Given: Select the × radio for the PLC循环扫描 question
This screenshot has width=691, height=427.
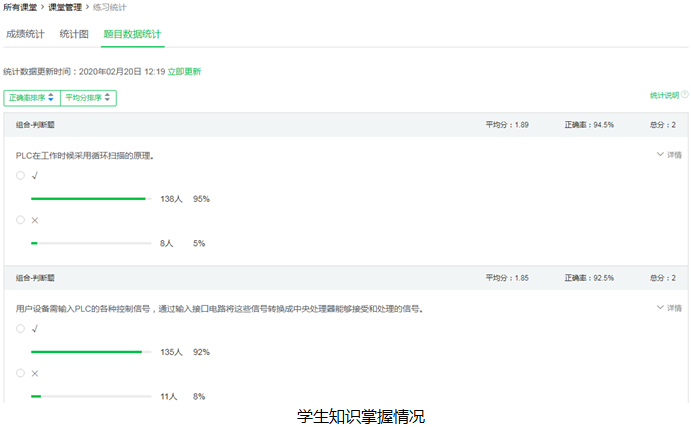Looking at the screenshot, I should pos(20,220).
